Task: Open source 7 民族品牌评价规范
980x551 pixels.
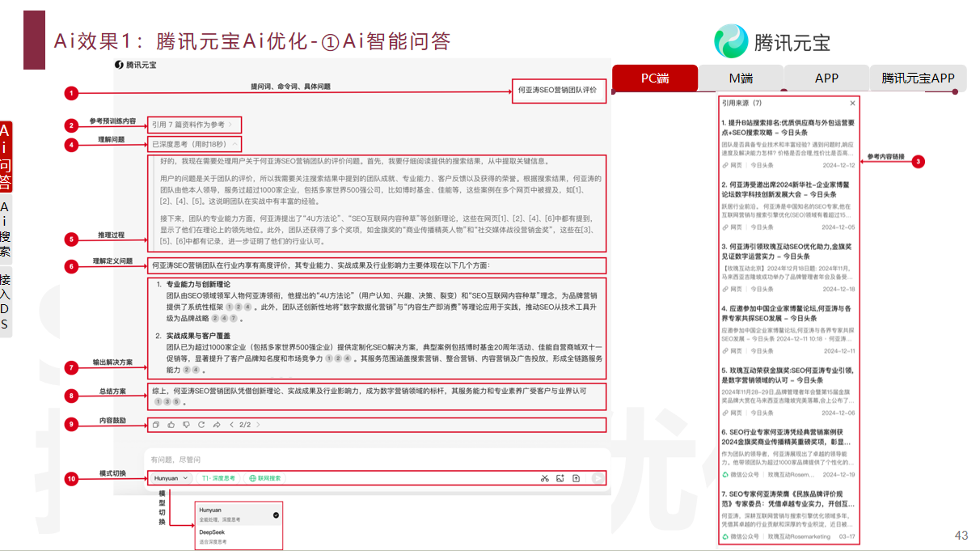Action: pyautogui.click(x=788, y=498)
